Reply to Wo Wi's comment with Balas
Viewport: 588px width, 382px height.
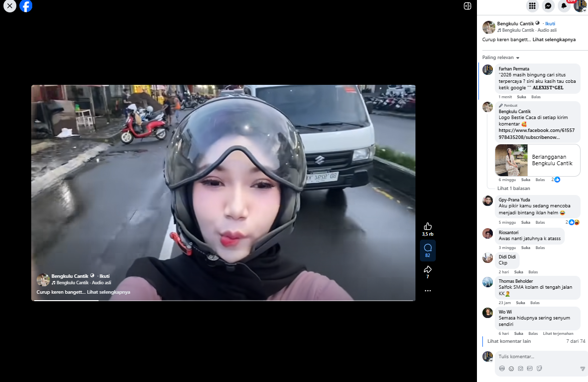tap(533, 333)
